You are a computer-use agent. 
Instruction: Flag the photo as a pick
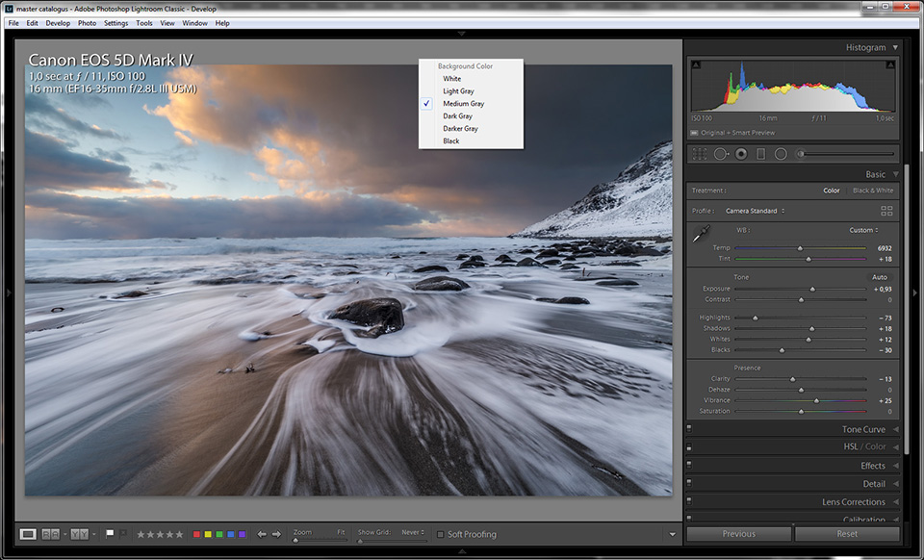coord(110,534)
